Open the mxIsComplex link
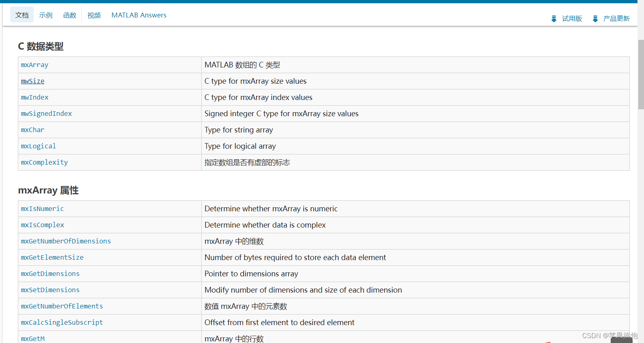 coord(43,225)
